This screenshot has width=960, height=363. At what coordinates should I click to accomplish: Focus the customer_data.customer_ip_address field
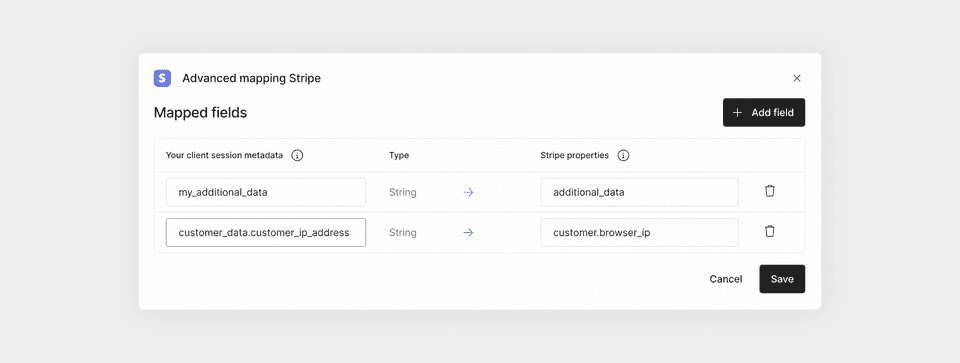tap(266, 233)
